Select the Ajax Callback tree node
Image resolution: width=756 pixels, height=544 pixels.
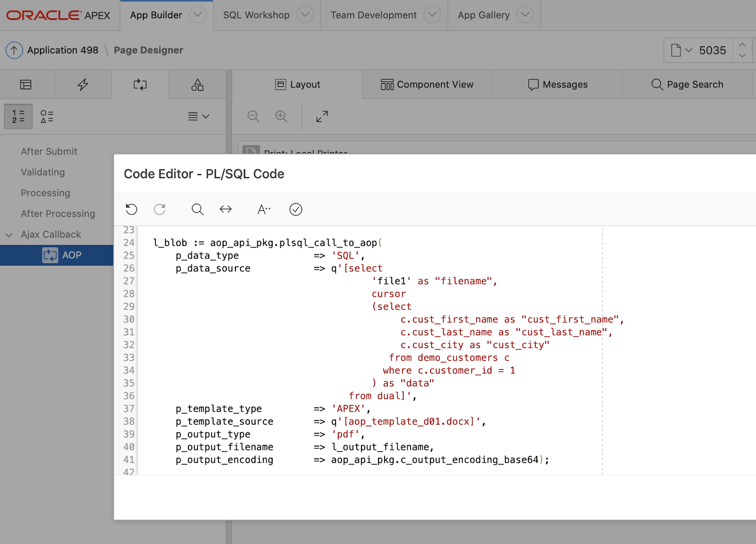point(51,234)
